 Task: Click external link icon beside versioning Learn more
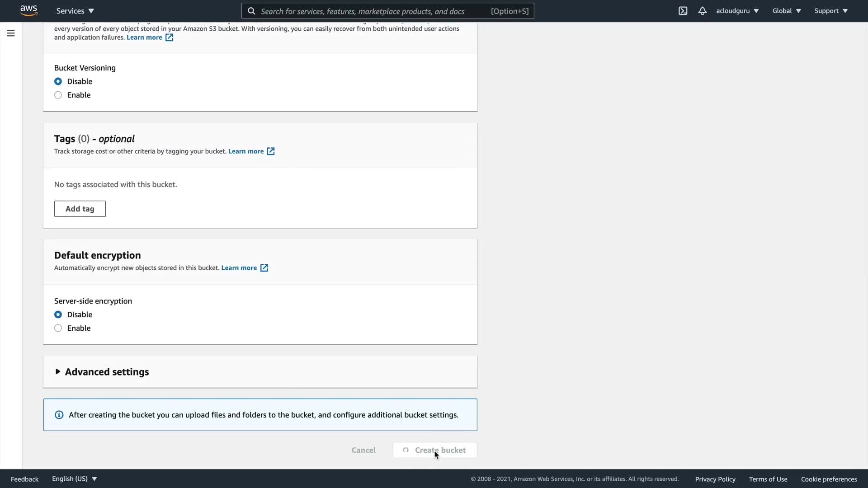tap(169, 38)
